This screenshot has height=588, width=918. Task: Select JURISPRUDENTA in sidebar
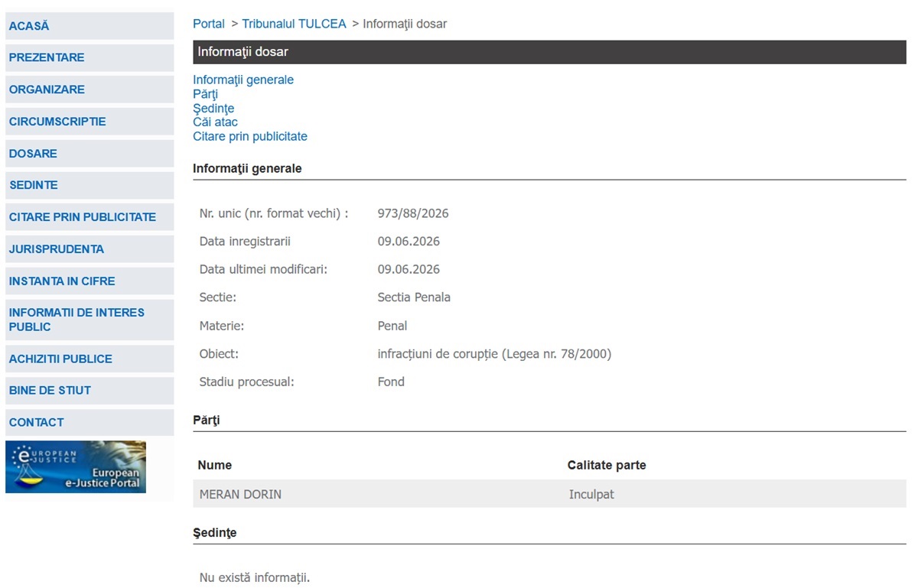click(x=90, y=249)
